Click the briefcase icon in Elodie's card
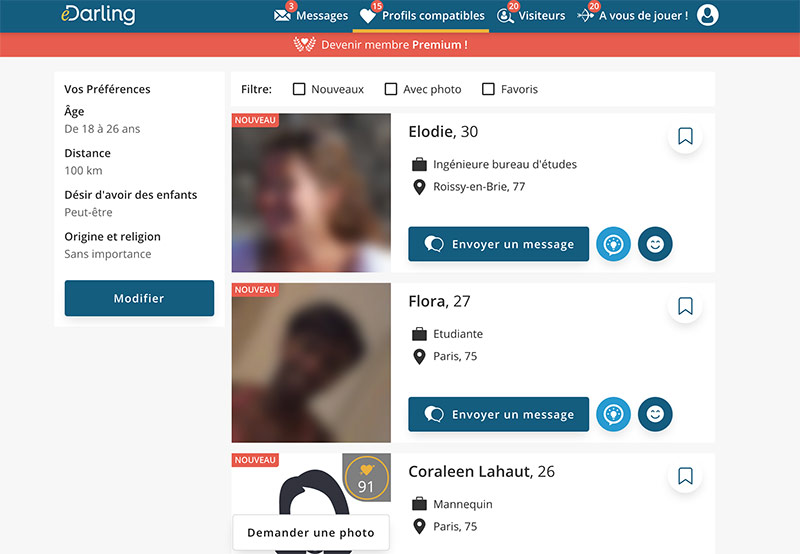 pos(419,164)
